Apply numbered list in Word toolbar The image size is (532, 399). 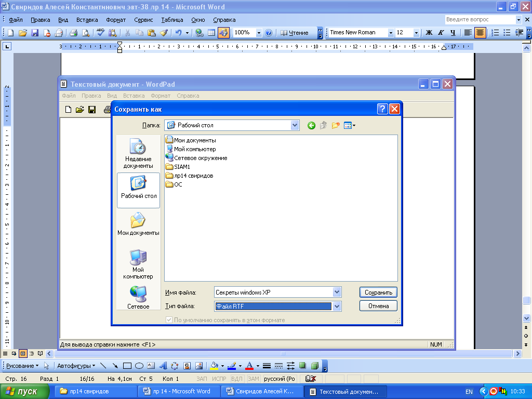(x=495, y=33)
